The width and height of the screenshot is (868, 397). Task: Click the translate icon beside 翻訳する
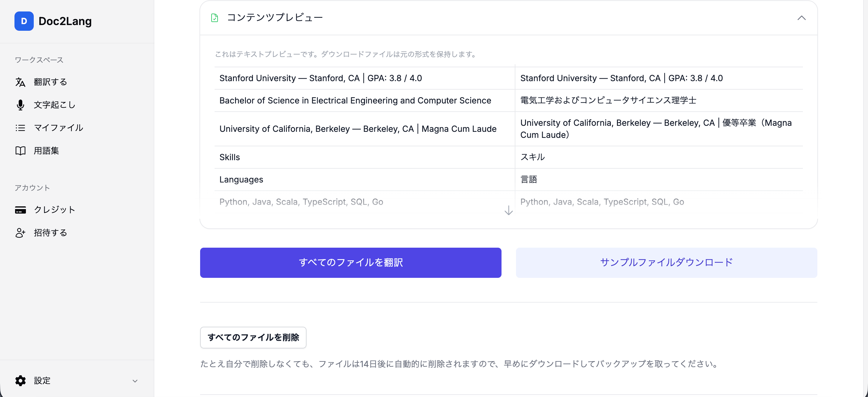(x=20, y=82)
